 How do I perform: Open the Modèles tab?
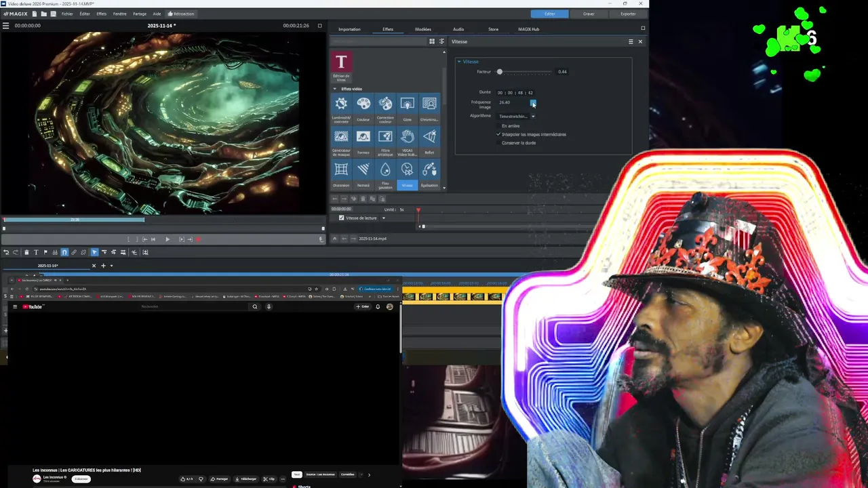click(423, 29)
